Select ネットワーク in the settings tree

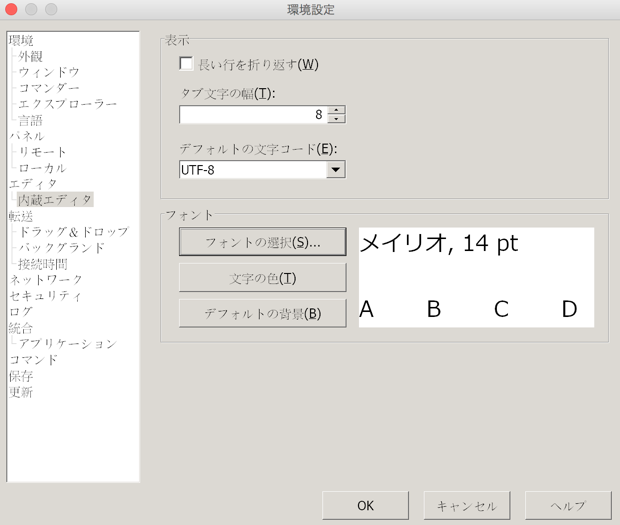click(x=46, y=280)
